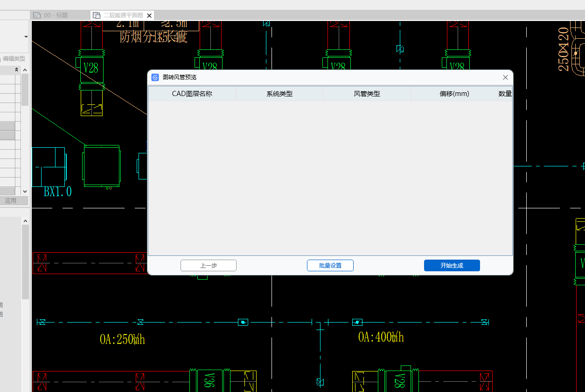Click the 编辑类型 edit type button
Screen dimensions: 585x392
coord(14,59)
